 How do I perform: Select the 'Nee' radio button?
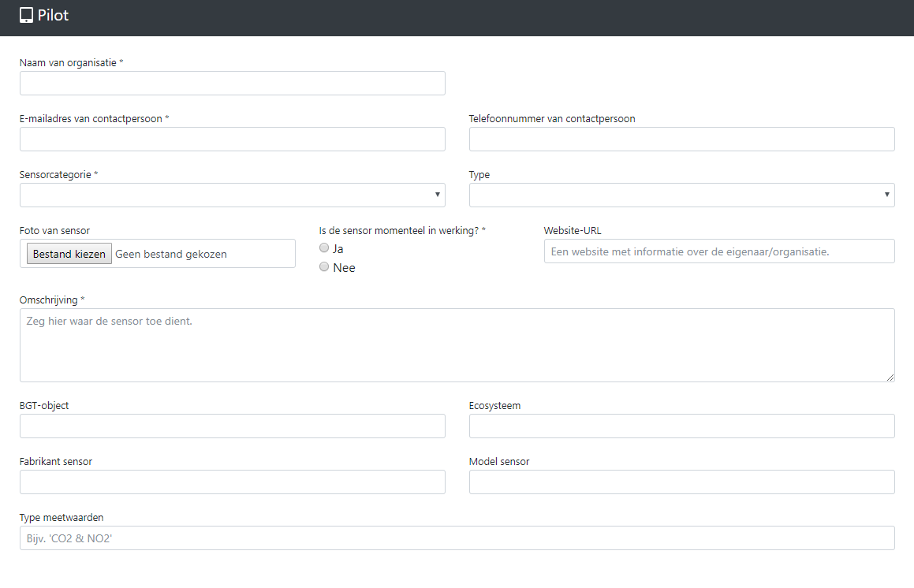324,267
